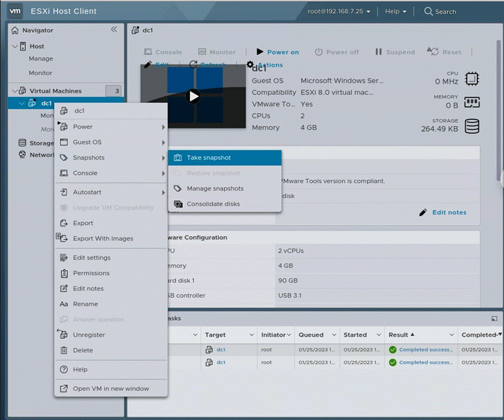Click the Search magnifier icon
504x420 pixels.
point(428,12)
